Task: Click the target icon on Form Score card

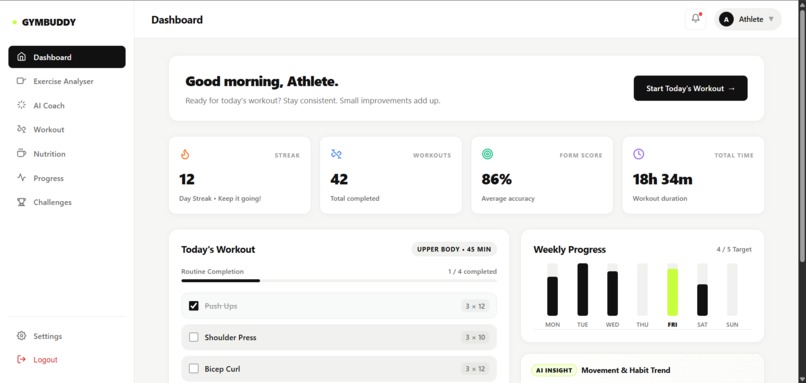Action: pyautogui.click(x=487, y=154)
